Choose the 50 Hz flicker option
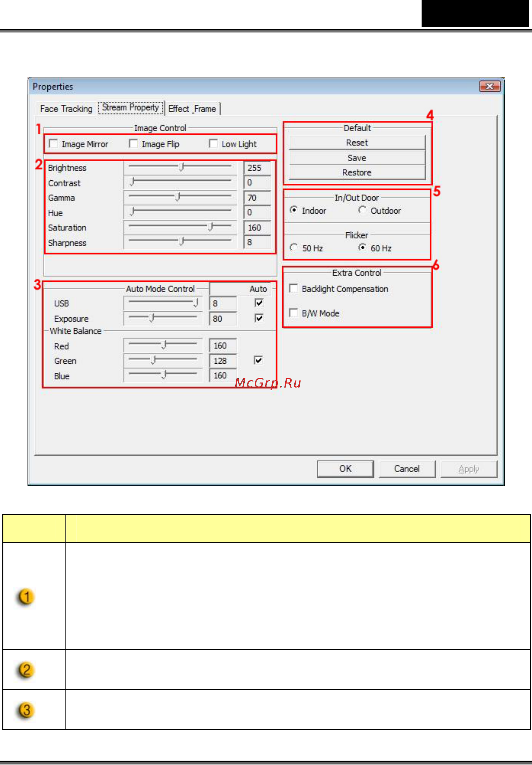The width and height of the screenshot is (532, 765). (x=294, y=248)
